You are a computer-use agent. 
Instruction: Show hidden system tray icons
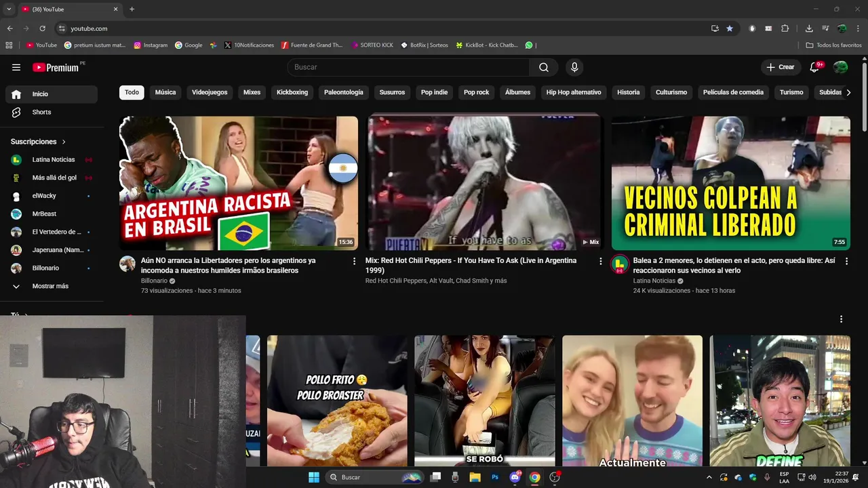point(709,477)
